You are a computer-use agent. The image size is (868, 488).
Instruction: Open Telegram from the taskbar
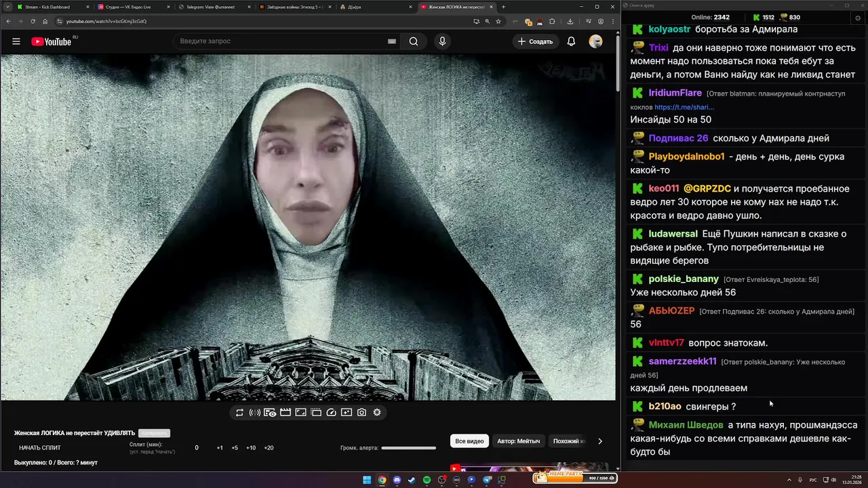click(x=487, y=480)
